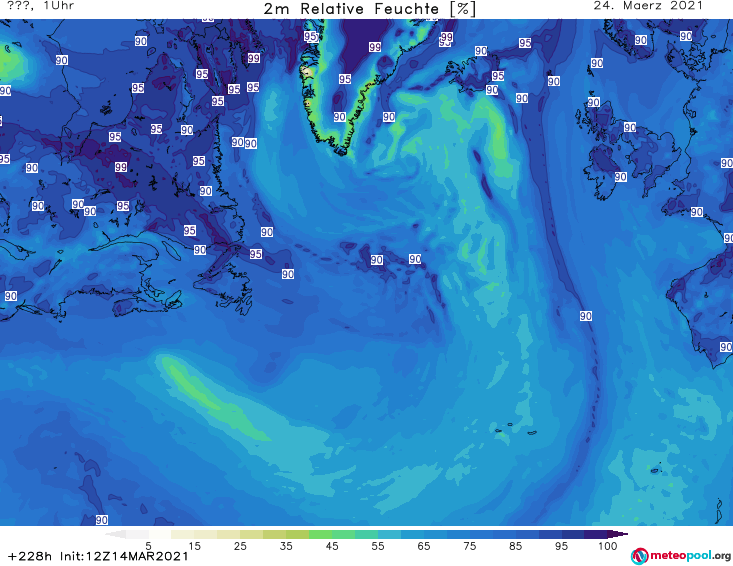Viewport: 733px width, 566px height.
Task: Click the dark purple arrow ending the color scale
Action: coord(618,534)
